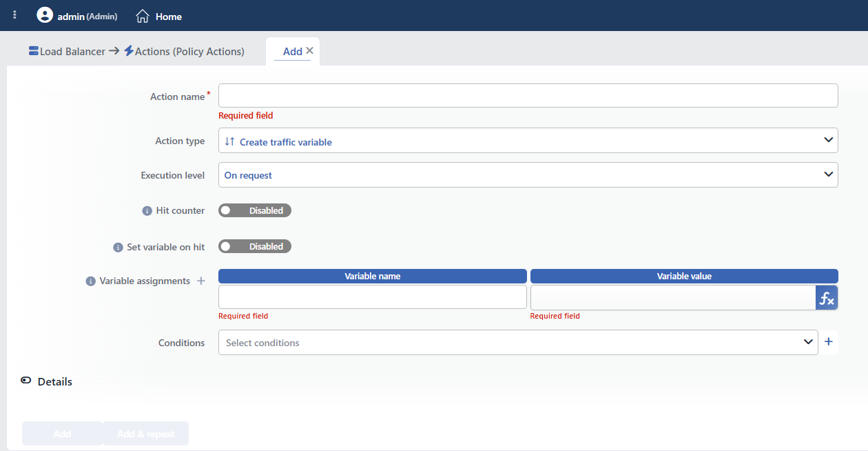Click the Conditions label

click(x=182, y=343)
